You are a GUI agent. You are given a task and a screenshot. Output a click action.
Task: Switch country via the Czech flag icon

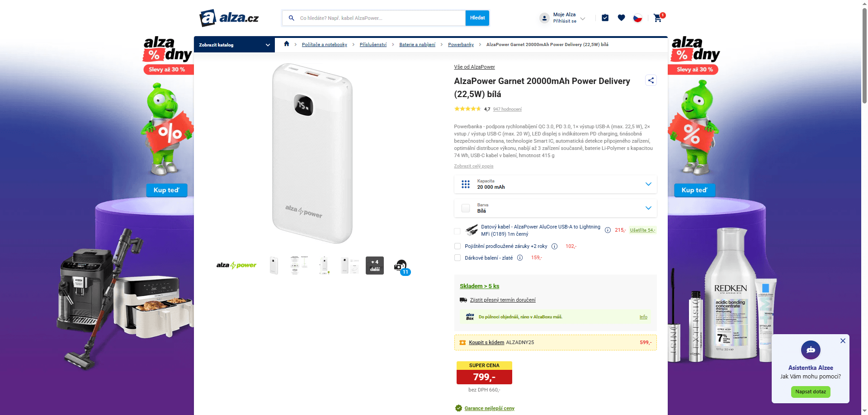pos(637,18)
